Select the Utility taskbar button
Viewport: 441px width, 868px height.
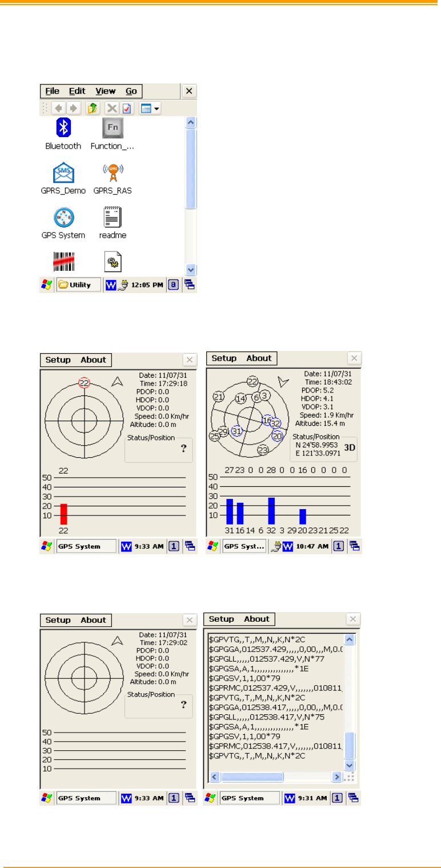click(x=78, y=285)
